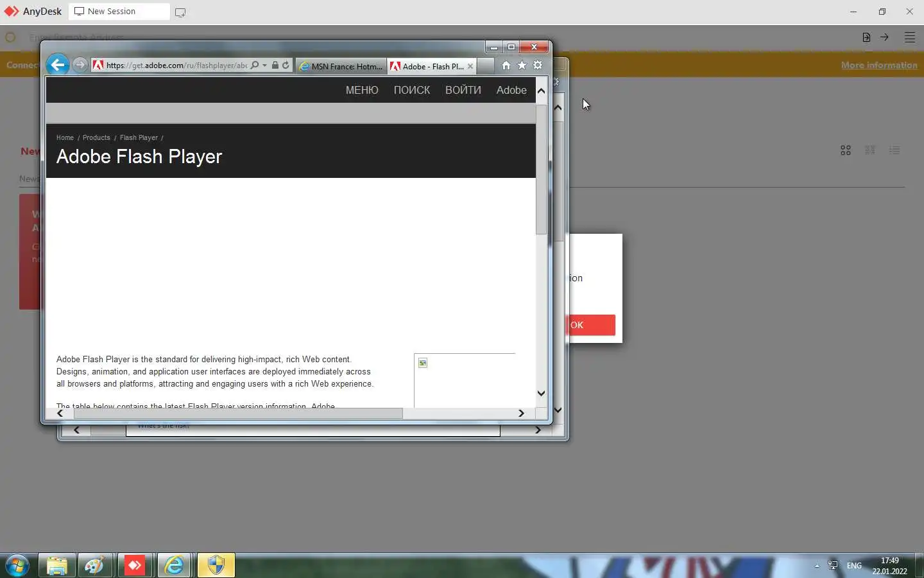
Task: Click the Adobe logo text in header
Action: (511, 91)
